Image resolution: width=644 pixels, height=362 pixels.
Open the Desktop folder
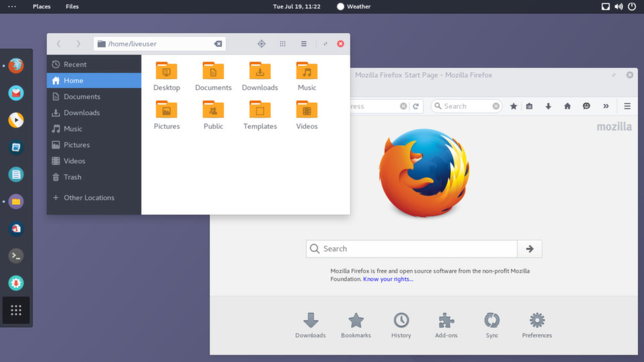pyautogui.click(x=166, y=77)
